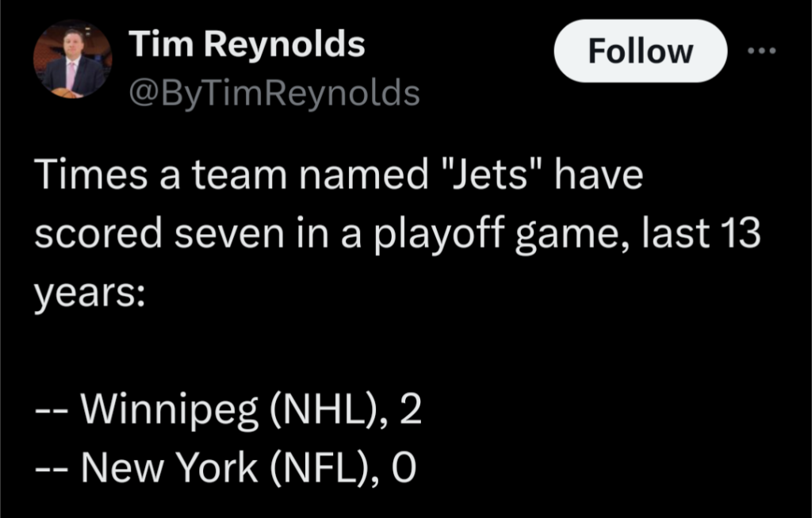Click the number 0 after New York
This screenshot has height=518, width=812.
coord(404,468)
